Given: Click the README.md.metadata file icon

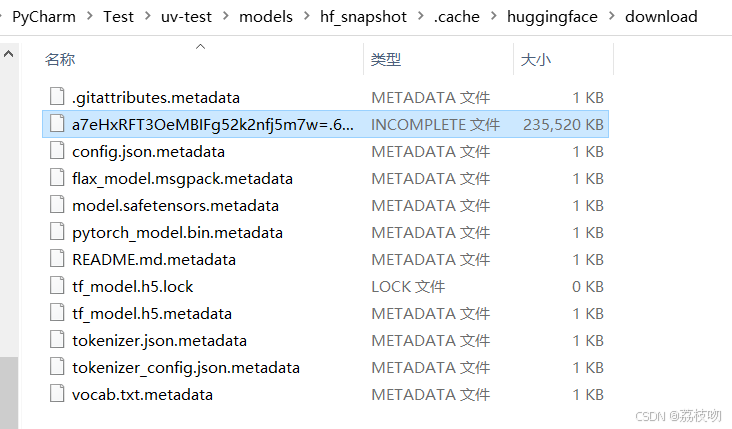Looking at the screenshot, I should 57,259.
